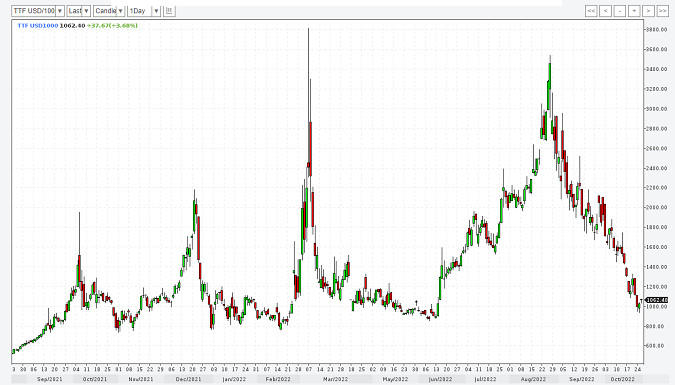This screenshot has width=675, height=385.
Task: Jump to latest data with >> button
Action: (663, 11)
